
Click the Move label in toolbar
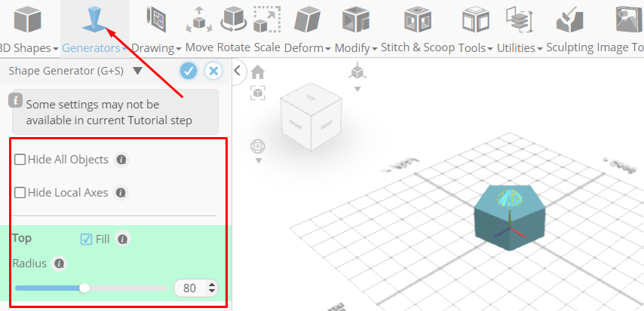point(199,47)
